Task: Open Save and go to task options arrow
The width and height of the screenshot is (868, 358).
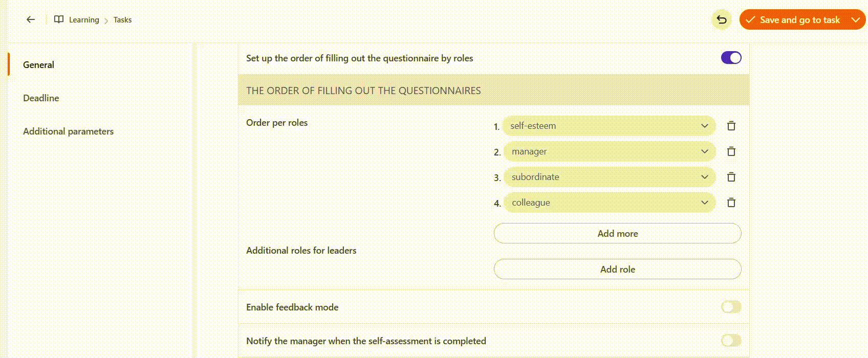Action: coord(855,20)
